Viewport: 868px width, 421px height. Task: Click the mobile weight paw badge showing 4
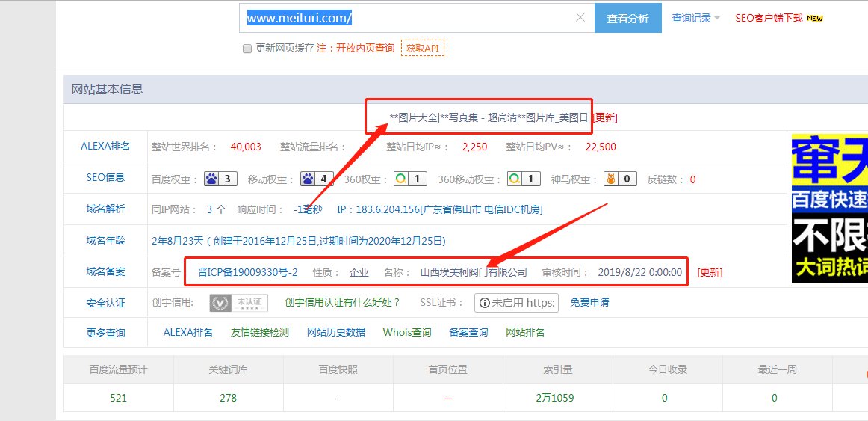coord(317,179)
